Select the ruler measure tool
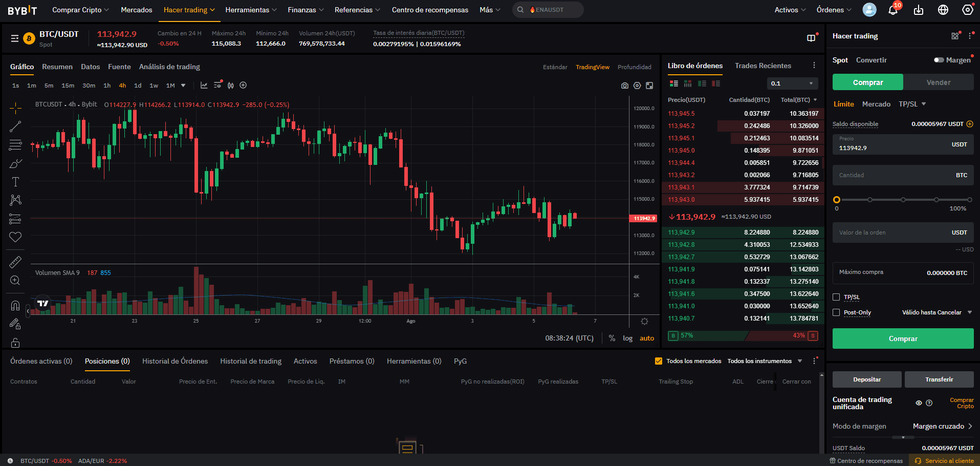The width and height of the screenshot is (980, 466). coord(15,262)
